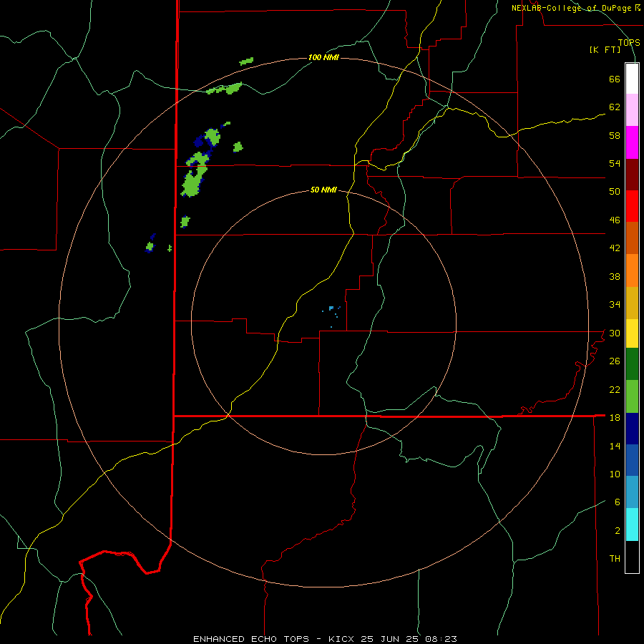
Task: Click the 58 value on the scale
Action: tap(615, 135)
